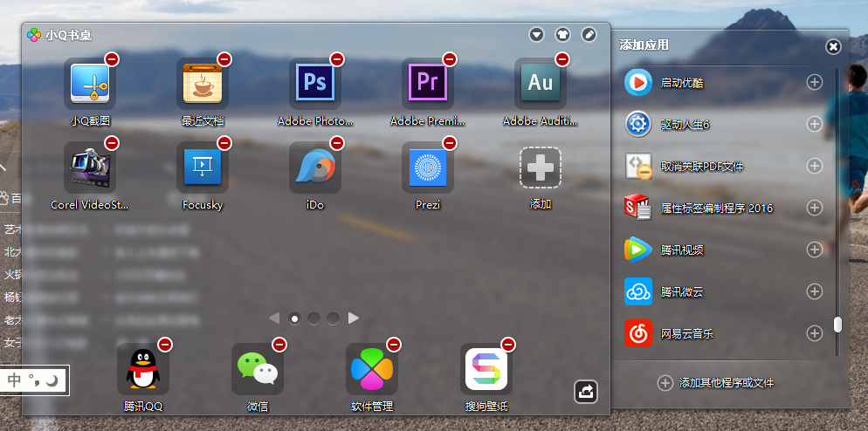Click 添加其他程序或文件 link
The height and width of the screenshot is (431, 868).
716,383
